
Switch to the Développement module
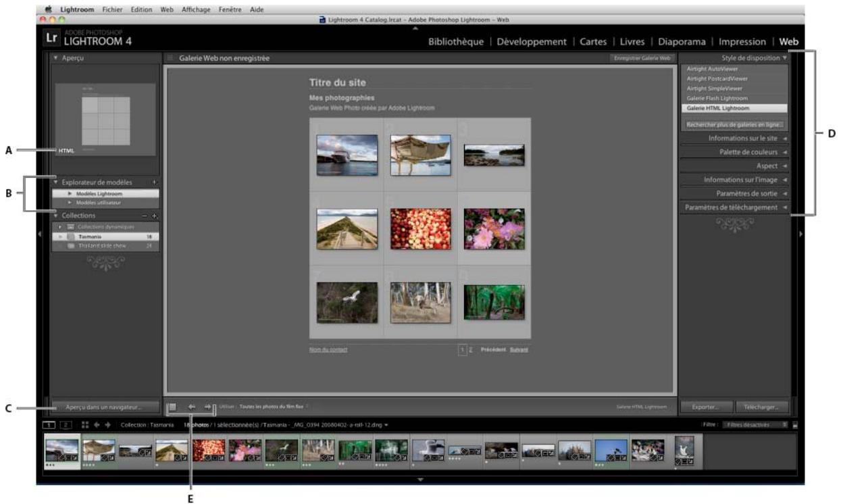(532, 42)
